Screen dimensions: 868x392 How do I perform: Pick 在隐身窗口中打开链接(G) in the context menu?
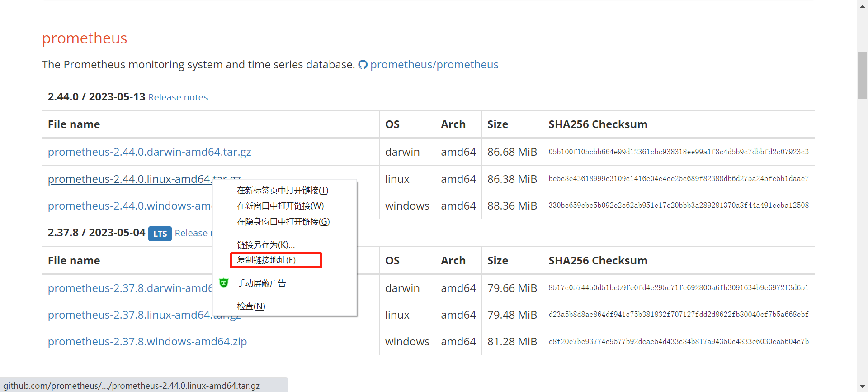[x=283, y=222]
